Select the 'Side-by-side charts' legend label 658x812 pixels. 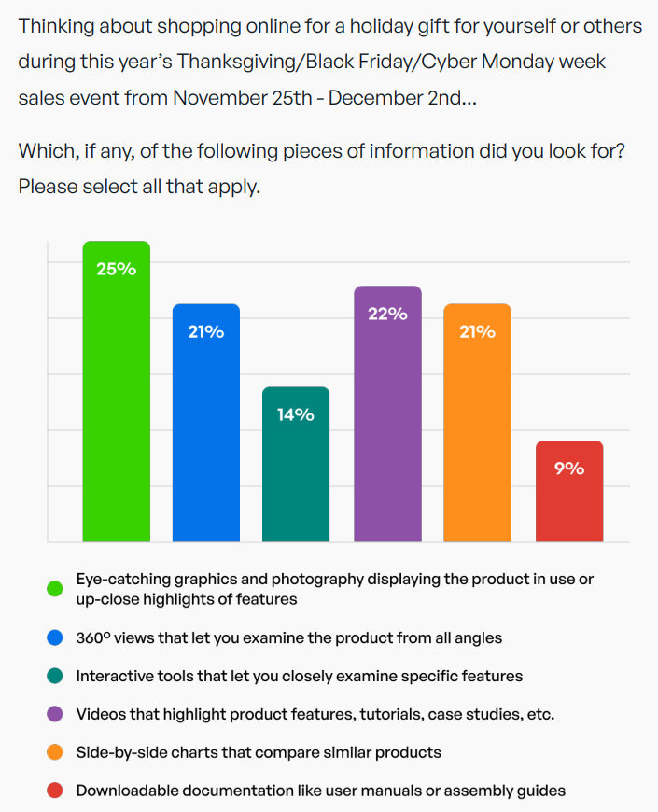pos(259,752)
